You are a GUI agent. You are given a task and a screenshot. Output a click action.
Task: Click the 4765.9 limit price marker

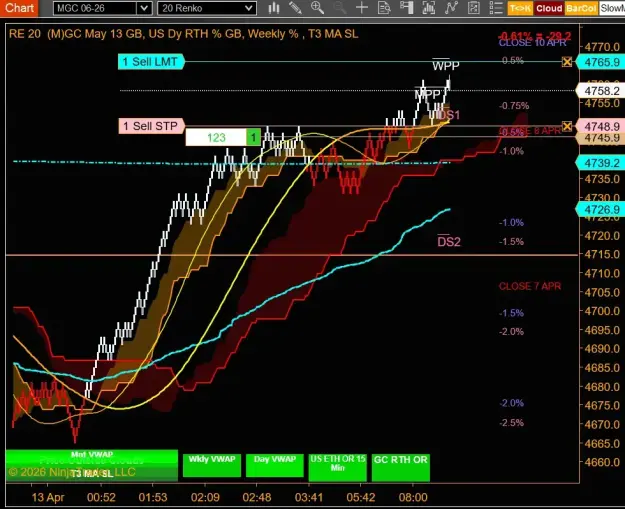601,63
